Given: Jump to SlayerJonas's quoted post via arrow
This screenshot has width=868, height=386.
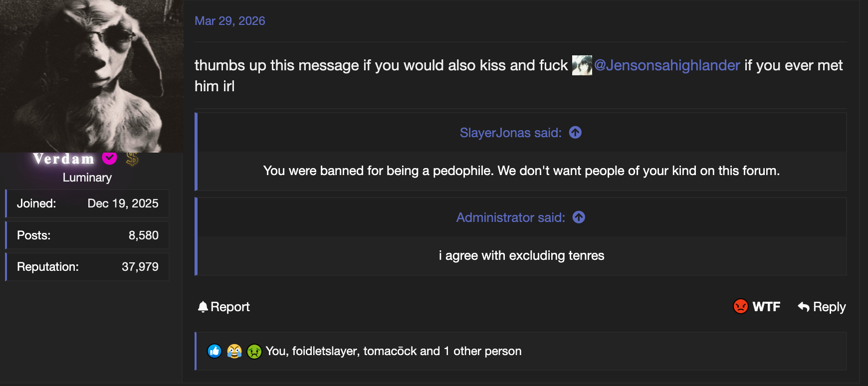Looking at the screenshot, I should 575,132.
